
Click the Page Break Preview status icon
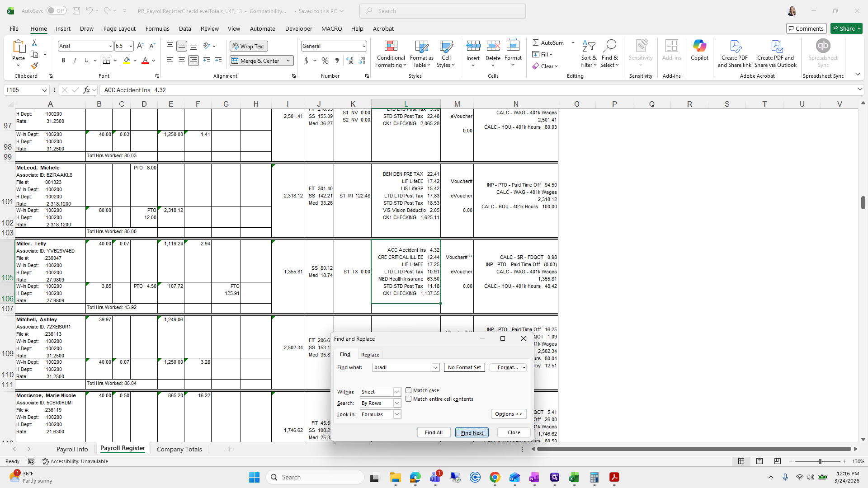tap(778, 461)
